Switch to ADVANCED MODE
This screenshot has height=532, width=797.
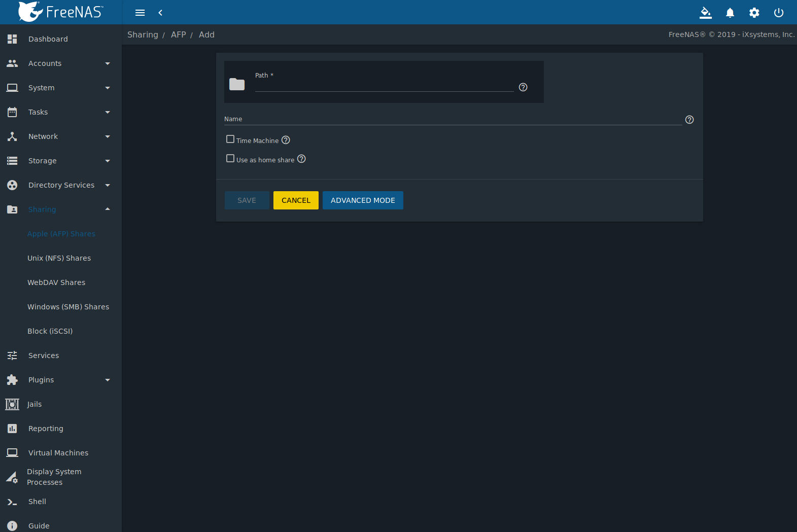tap(363, 200)
